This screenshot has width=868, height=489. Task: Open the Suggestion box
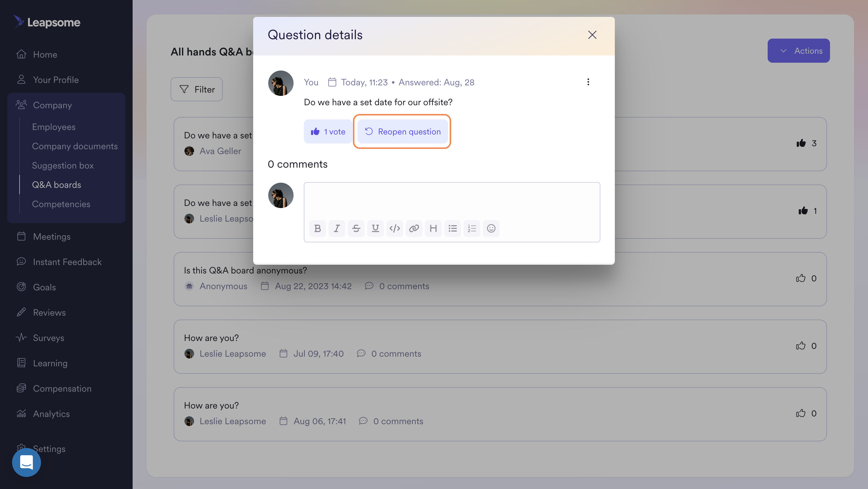tap(63, 165)
